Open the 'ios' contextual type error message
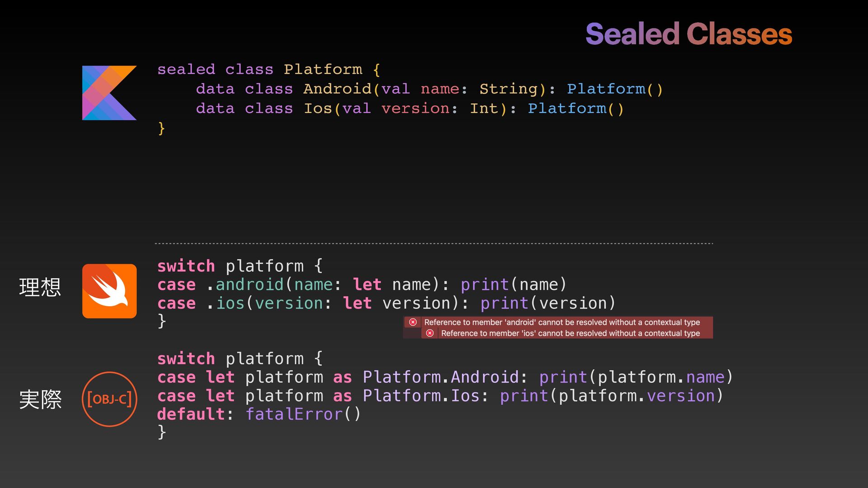 coord(571,333)
